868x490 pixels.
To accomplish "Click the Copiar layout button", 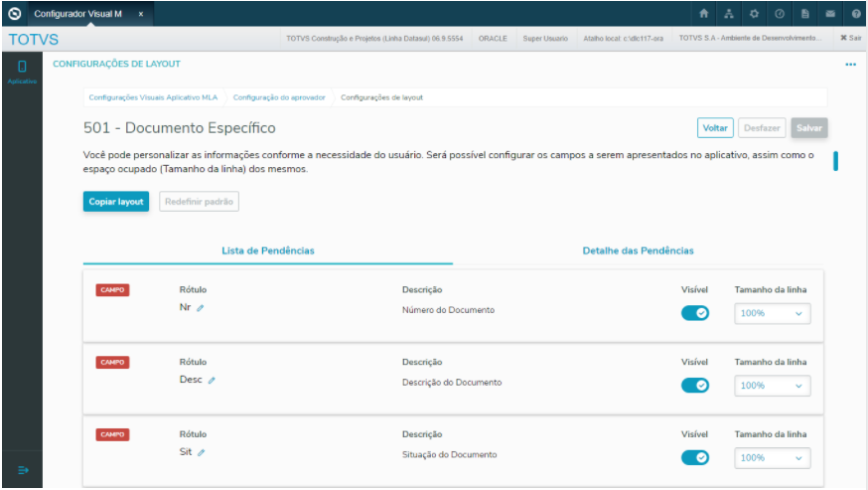I will (115, 202).
